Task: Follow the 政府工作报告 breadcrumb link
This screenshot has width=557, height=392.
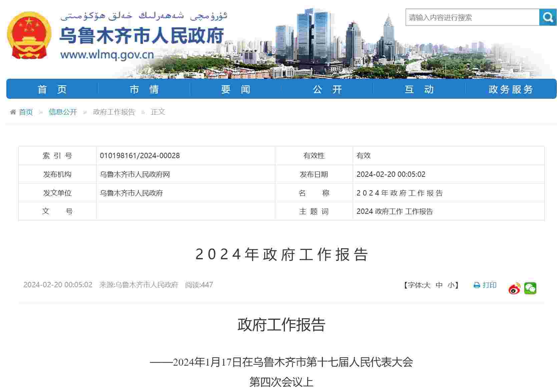Action: coord(114,112)
